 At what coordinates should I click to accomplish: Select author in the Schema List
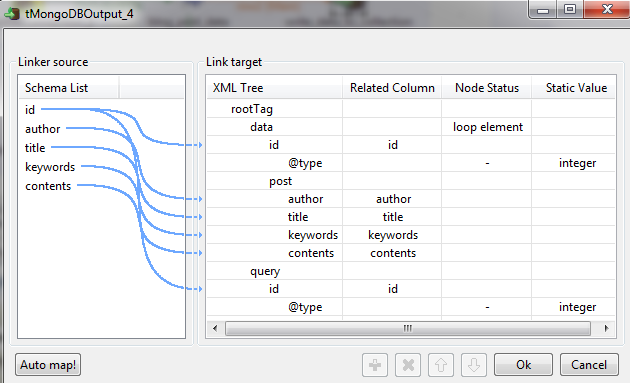click(43, 129)
